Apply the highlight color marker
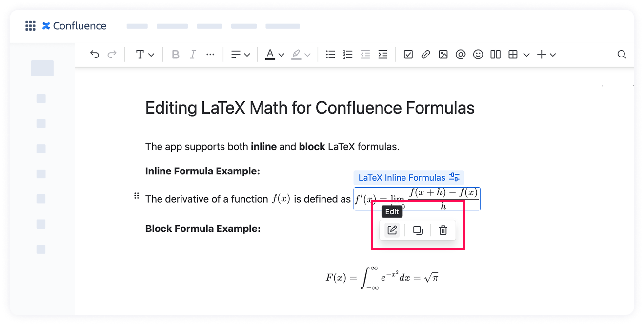644x325 pixels. 296,55
